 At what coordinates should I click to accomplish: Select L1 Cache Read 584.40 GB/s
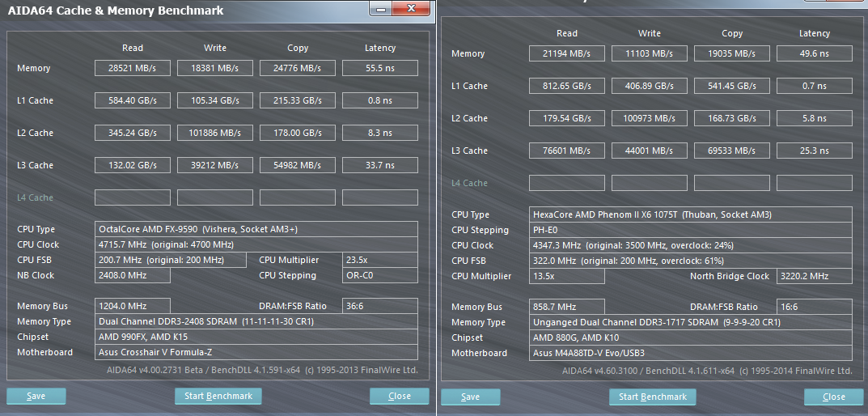pyautogui.click(x=133, y=100)
